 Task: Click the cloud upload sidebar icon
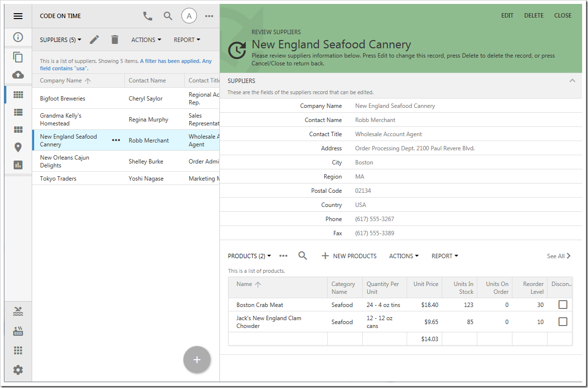(18, 75)
